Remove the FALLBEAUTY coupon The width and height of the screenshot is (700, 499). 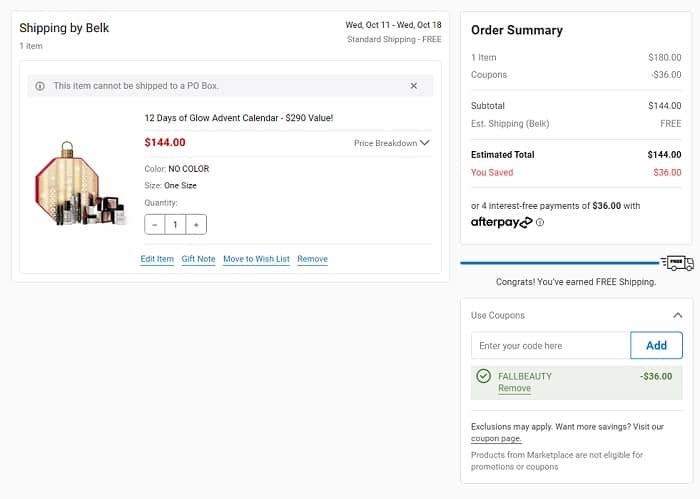(514, 388)
